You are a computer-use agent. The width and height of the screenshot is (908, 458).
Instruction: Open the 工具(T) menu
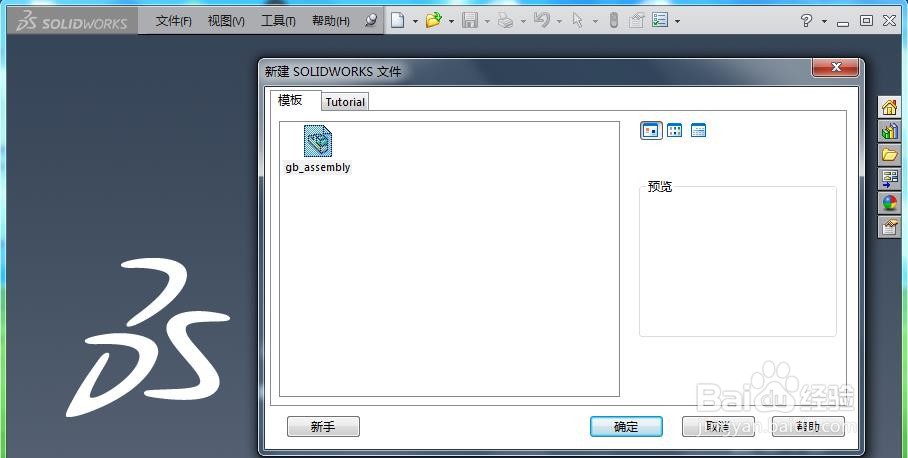click(x=279, y=21)
